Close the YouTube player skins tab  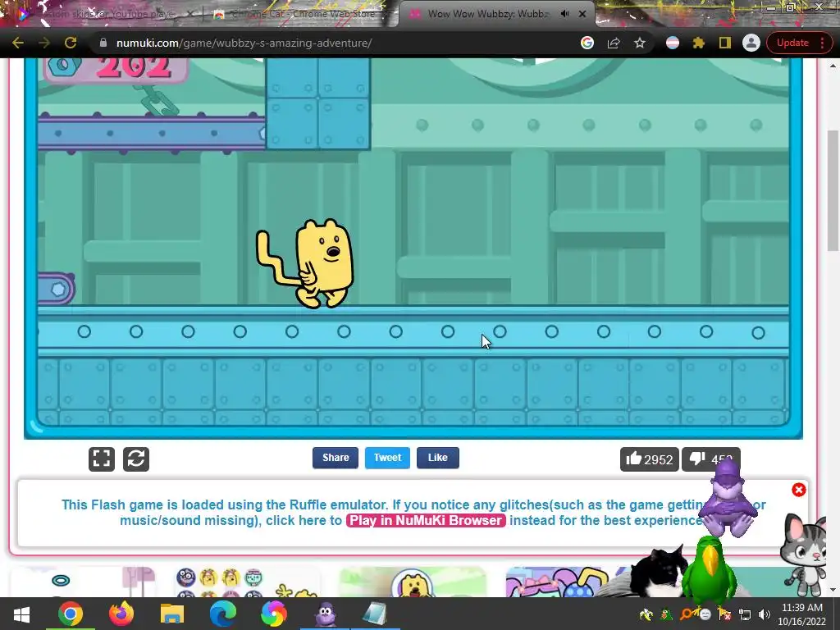click(190, 14)
